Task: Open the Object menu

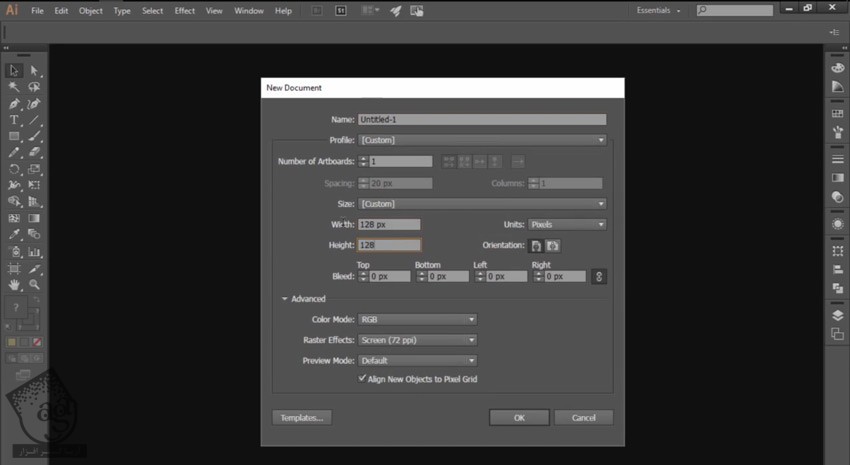Action: tap(91, 10)
